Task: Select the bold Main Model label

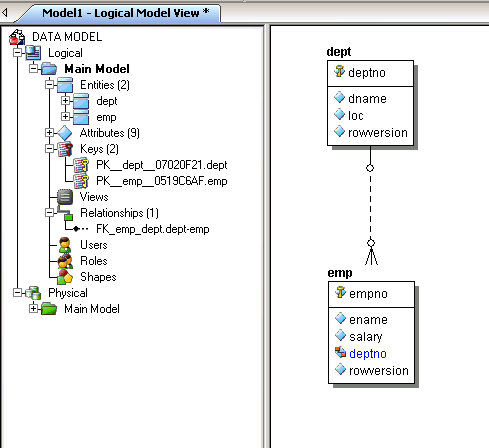Action: 97,69
